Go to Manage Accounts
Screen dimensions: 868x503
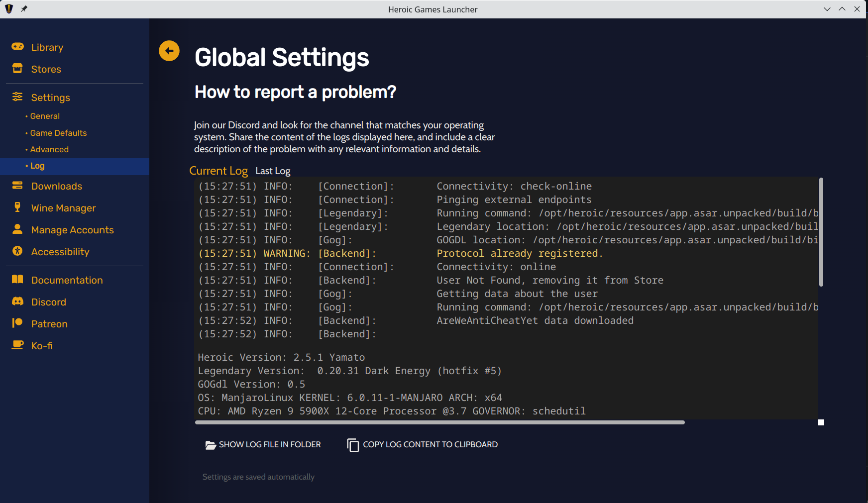click(x=73, y=230)
